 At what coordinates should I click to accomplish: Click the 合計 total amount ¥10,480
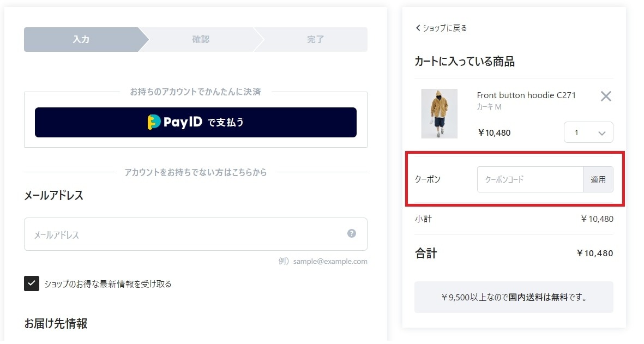[595, 254]
